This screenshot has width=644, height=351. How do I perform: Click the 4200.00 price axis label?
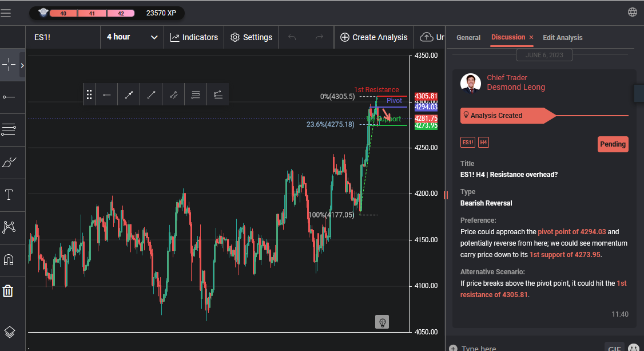(x=426, y=194)
